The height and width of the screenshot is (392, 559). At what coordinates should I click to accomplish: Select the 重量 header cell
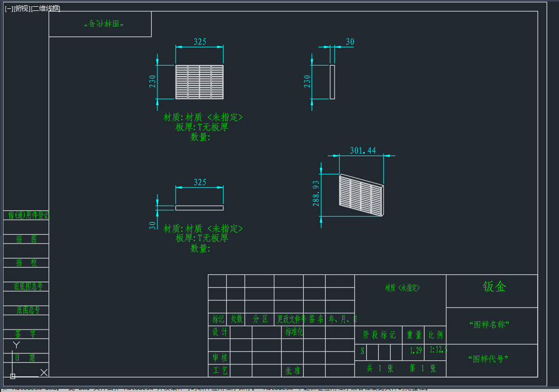(x=414, y=335)
